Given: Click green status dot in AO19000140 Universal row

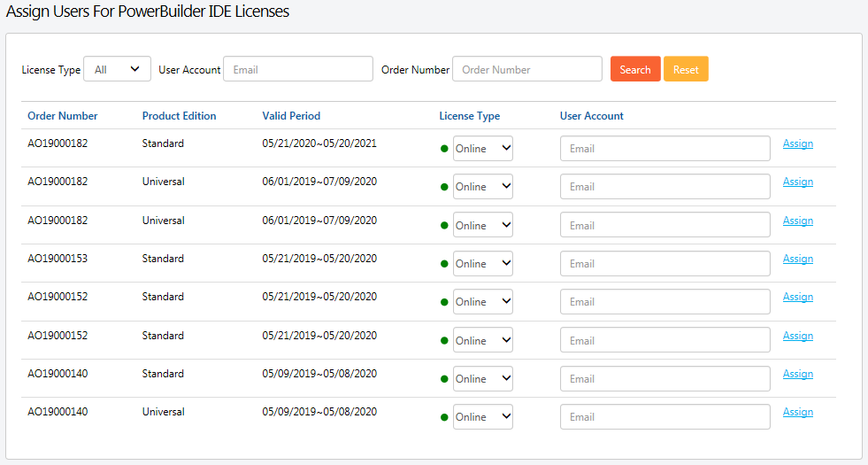Looking at the screenshot, I should (444, 417).
